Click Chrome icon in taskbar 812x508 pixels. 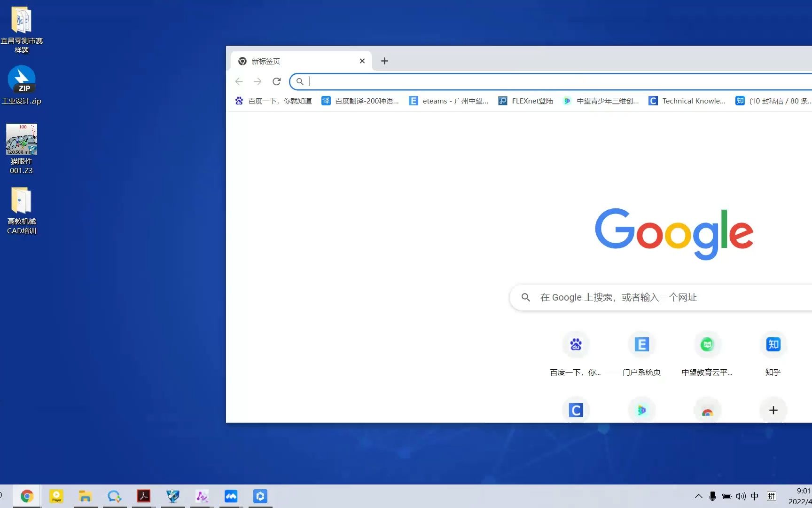[x=27, y=496]
